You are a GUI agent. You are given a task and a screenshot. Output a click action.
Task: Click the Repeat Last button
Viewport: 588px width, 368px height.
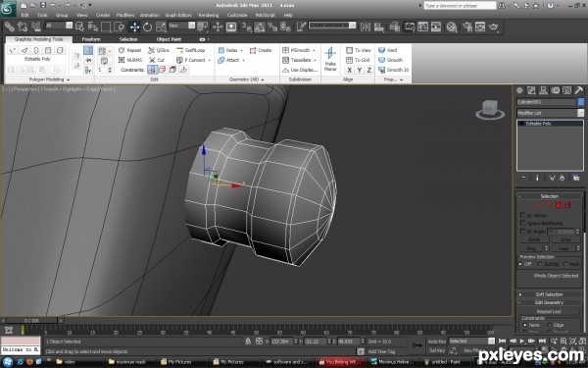[549, 311]
